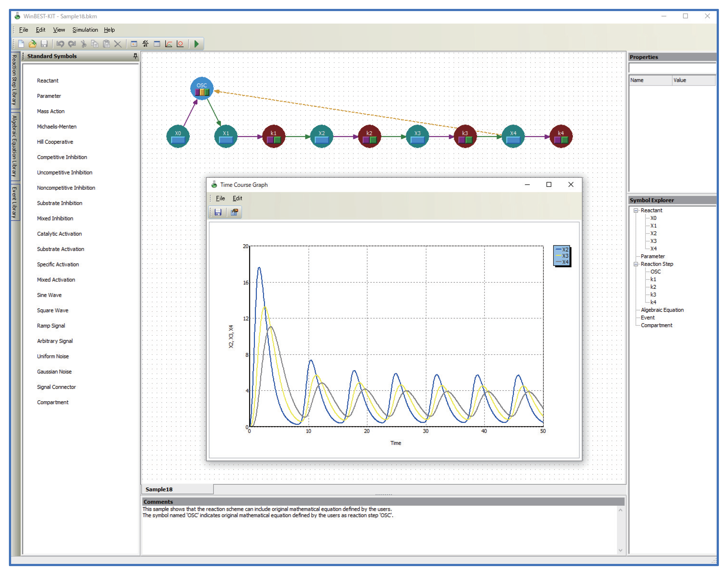Open the time course graph toolbar icon
Screen dimensions: 728x575
pos(169,44)
